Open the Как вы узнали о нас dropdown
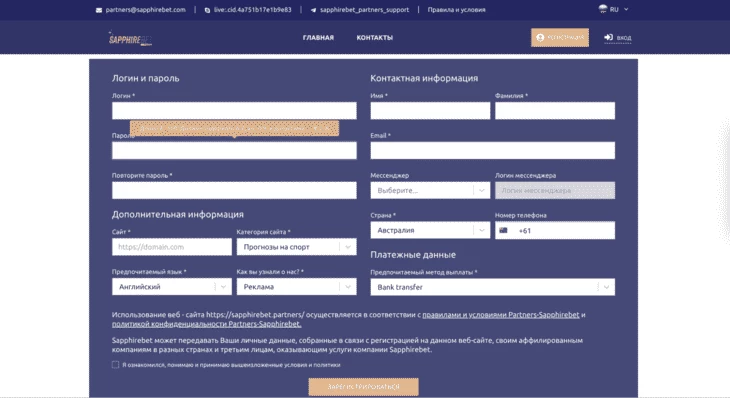This screenshot has height=398, width=730. [297, 287]
